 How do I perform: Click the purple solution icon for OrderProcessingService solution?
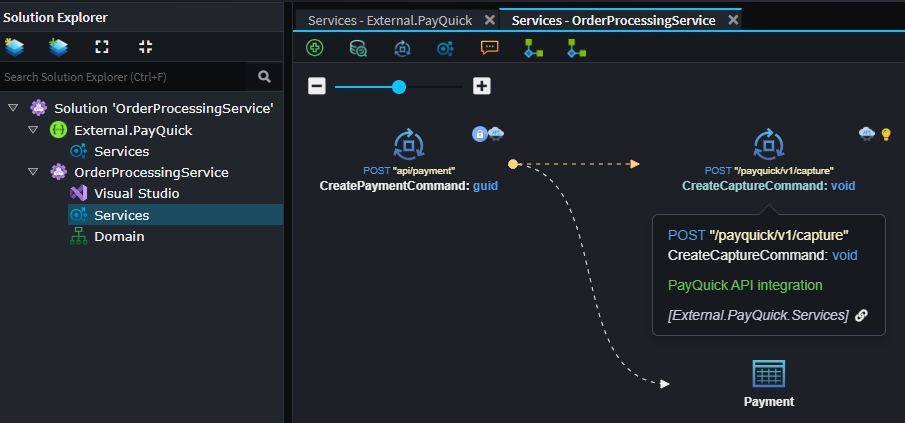pos(39,108)
